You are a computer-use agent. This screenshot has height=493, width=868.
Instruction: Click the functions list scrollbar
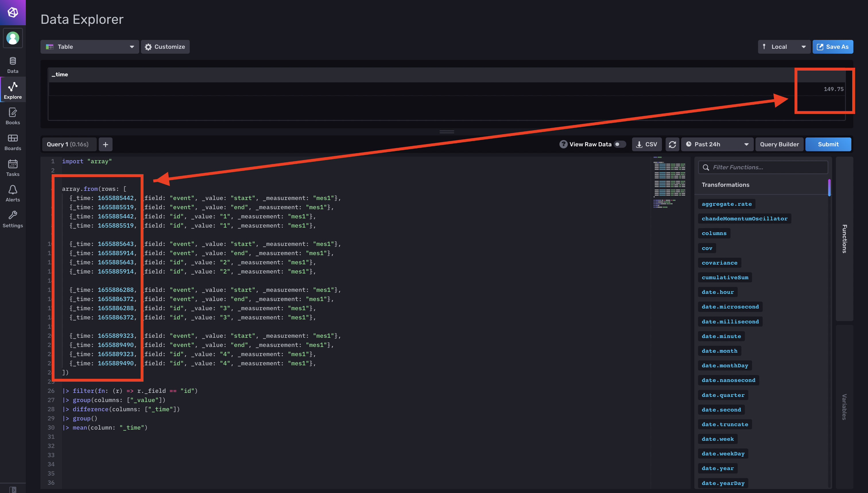tap(829, 188)
